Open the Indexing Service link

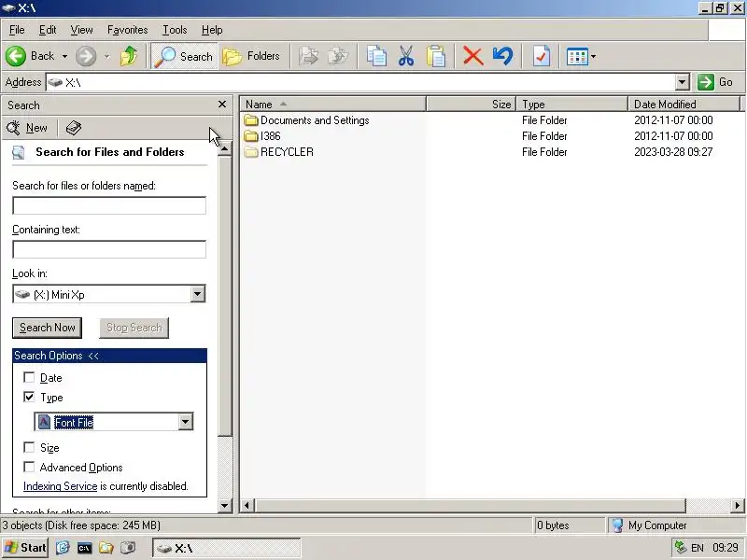[60, 486]
